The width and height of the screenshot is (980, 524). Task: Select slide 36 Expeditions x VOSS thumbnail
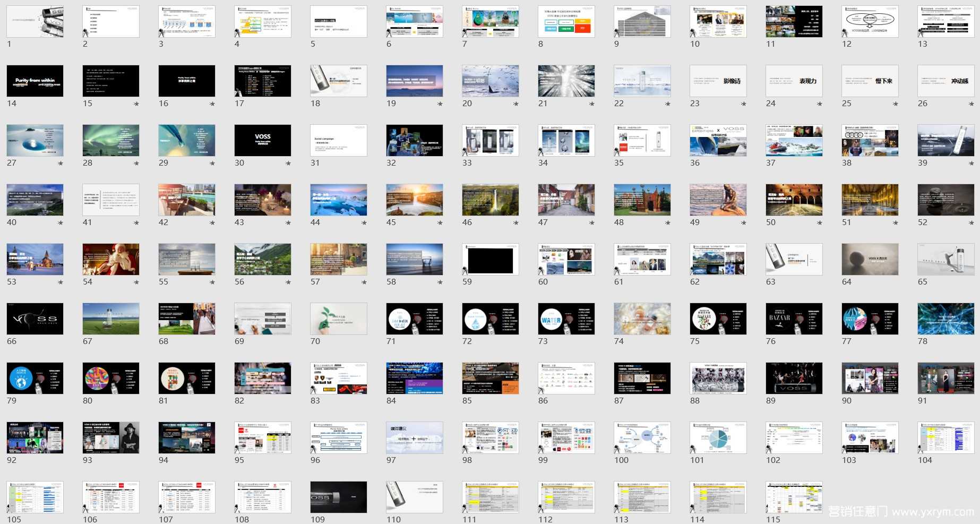(718, 140)
